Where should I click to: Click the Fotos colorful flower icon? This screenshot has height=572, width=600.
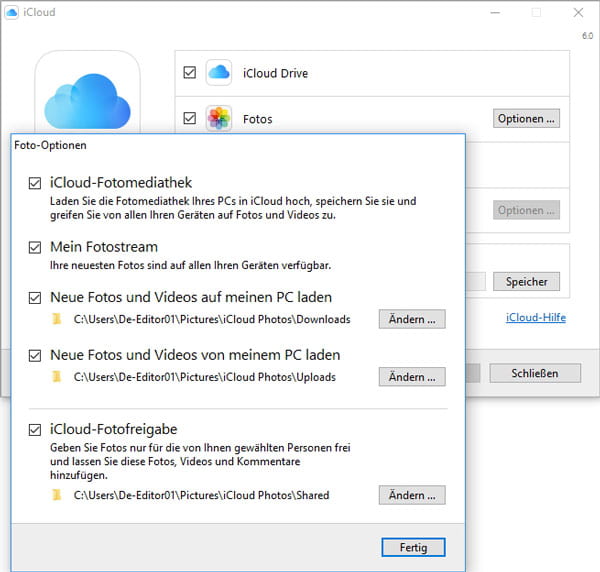(218, 118)
